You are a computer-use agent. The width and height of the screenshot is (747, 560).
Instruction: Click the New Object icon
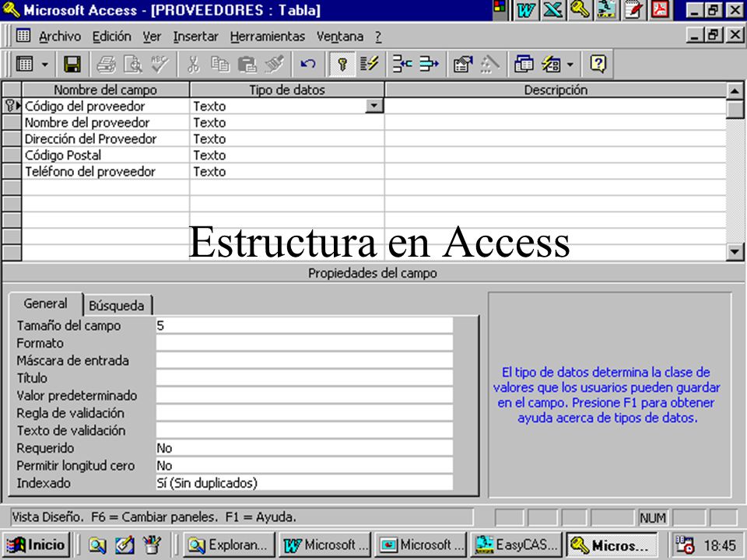(551, 65)
